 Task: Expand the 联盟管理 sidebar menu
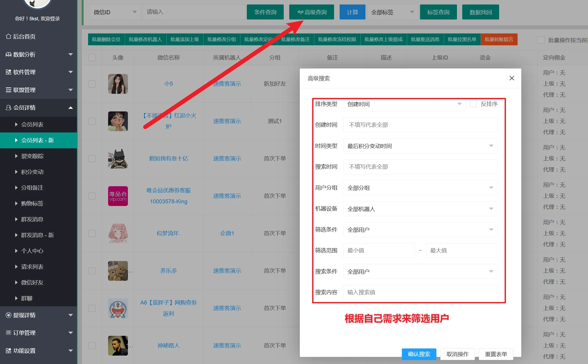38,90
